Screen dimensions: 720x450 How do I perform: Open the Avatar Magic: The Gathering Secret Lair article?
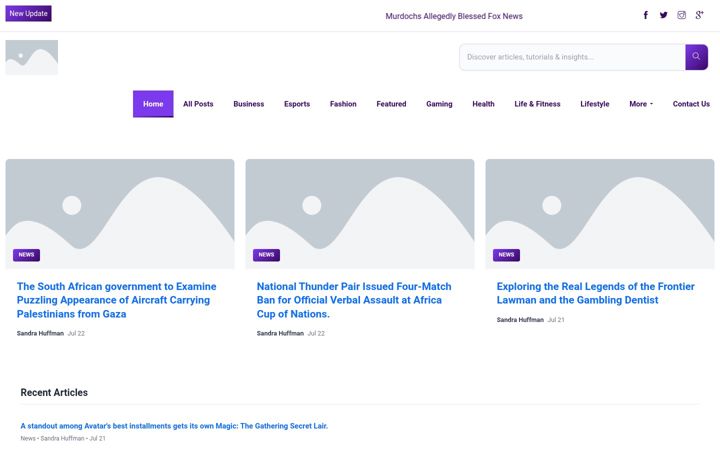click(174, 426)
